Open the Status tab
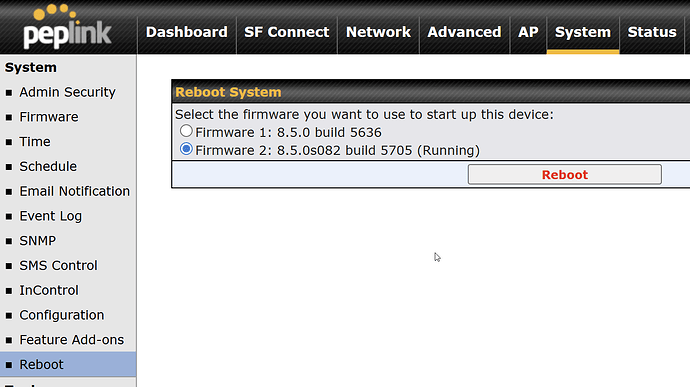 [652, 32]
